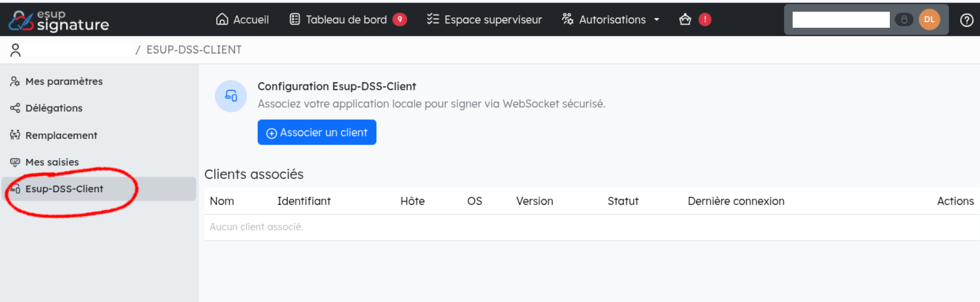Screen dimensions: 980x302
Task: Select Esup-DSS-Client sidebar entry
Action: tap(99, 189)
